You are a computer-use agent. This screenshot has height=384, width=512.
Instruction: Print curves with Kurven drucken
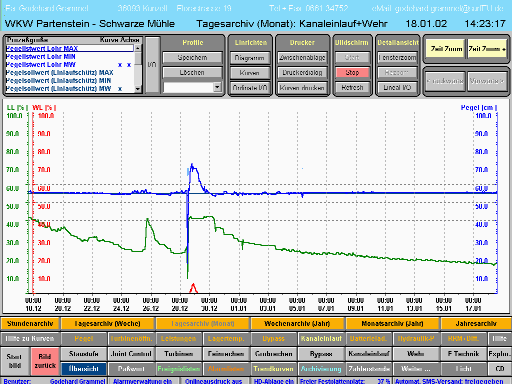click(x=302, y=88)
